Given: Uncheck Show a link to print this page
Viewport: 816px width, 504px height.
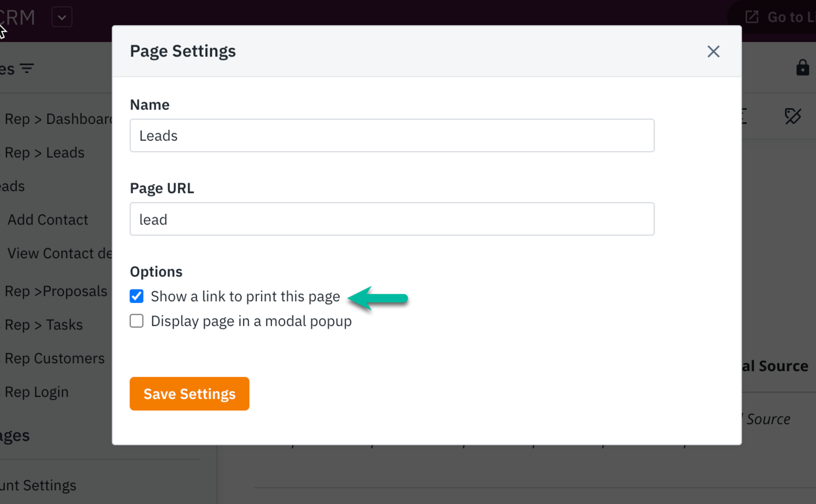Looking at the screenshot, I should [x=137, y=296].
